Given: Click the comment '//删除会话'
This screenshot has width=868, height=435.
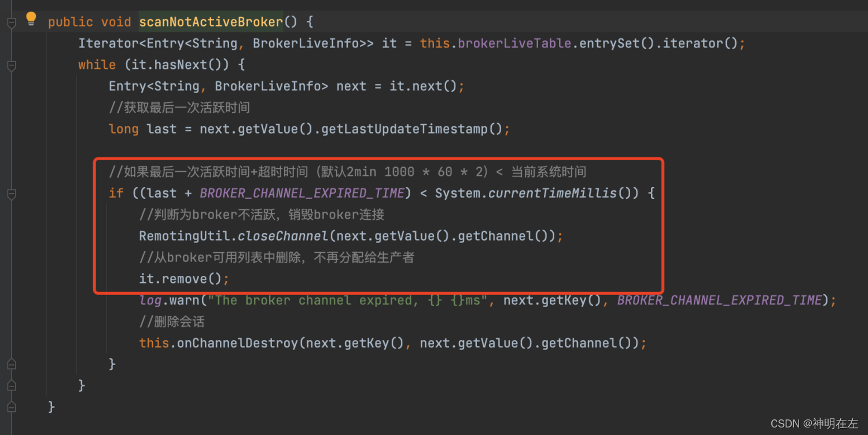Looking at the screenshot, I should (x=172, y=322).
